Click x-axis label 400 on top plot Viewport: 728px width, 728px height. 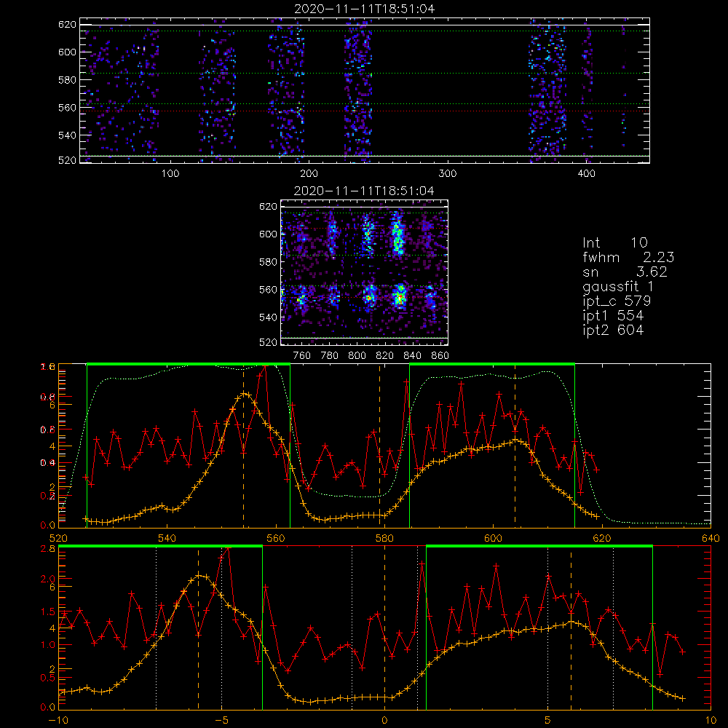click(x=586, y=174)
